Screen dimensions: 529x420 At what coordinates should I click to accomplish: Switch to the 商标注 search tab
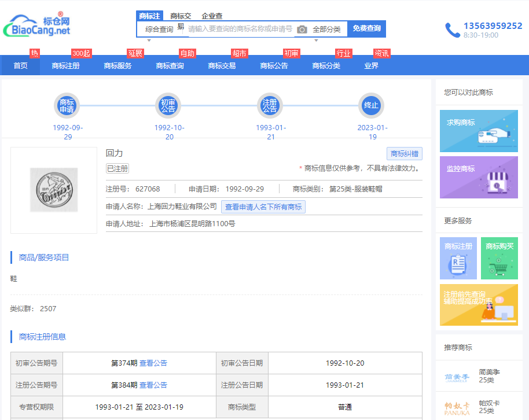point(149,16)
